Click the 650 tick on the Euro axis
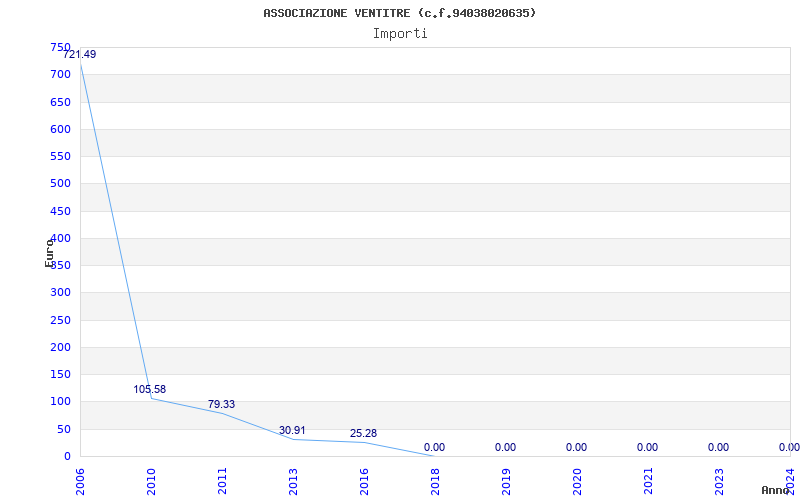This screenshot has height=500, width=800. click(x=60, y=102)
